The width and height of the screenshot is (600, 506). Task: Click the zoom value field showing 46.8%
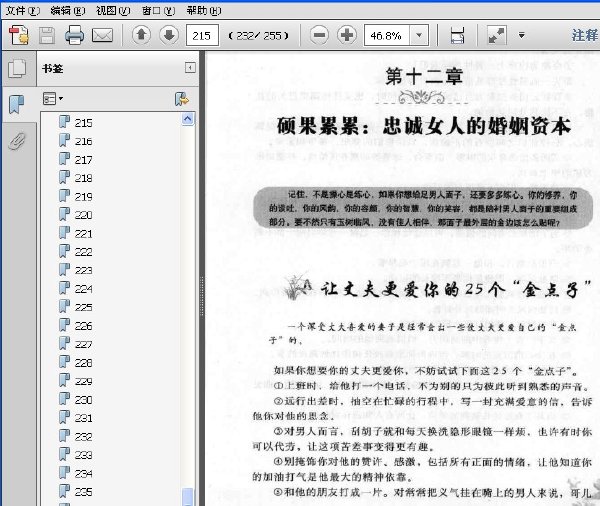tap(386, 36)
